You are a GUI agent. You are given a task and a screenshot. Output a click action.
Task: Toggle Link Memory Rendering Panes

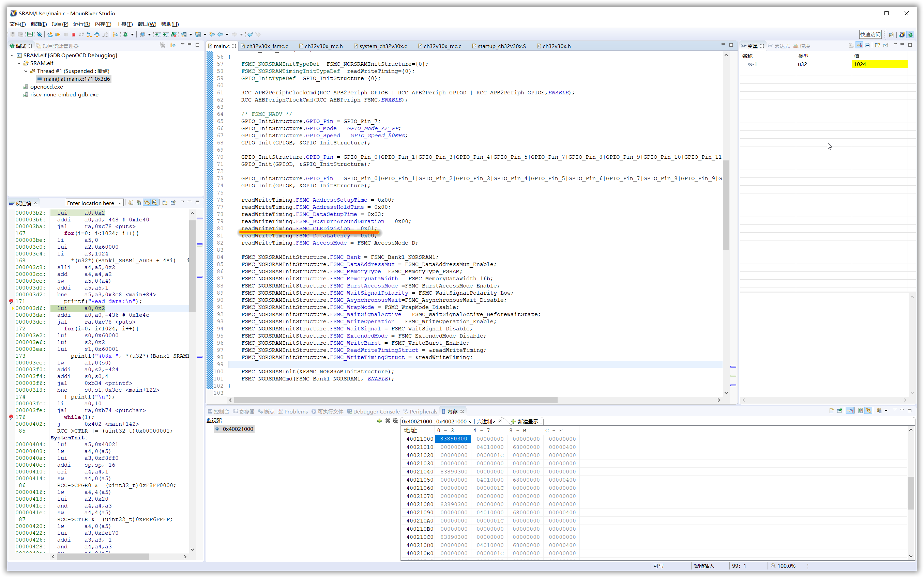pos(868,410)
